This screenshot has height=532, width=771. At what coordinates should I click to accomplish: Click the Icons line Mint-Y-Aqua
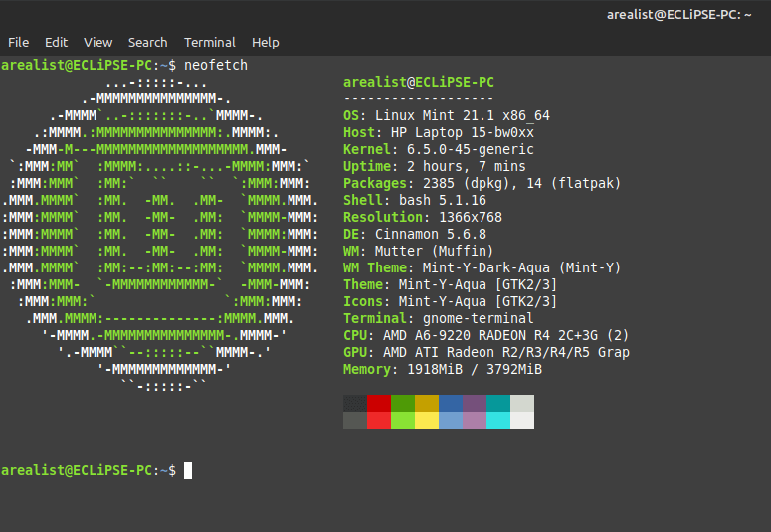[x=450, y=301]
